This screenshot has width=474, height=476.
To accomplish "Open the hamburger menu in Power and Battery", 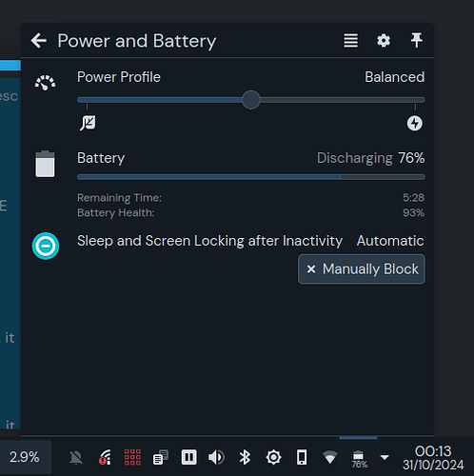I will click(350, 41).
